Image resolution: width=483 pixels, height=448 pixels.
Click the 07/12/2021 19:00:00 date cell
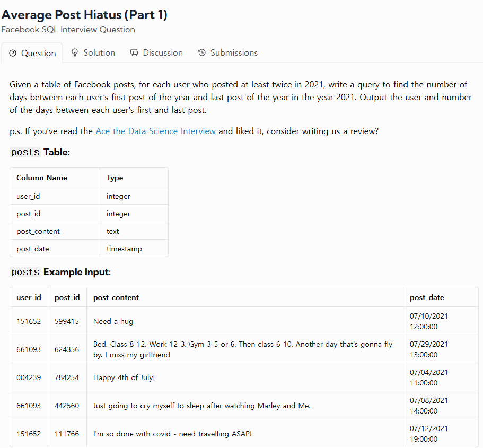(x=441, y=433)
